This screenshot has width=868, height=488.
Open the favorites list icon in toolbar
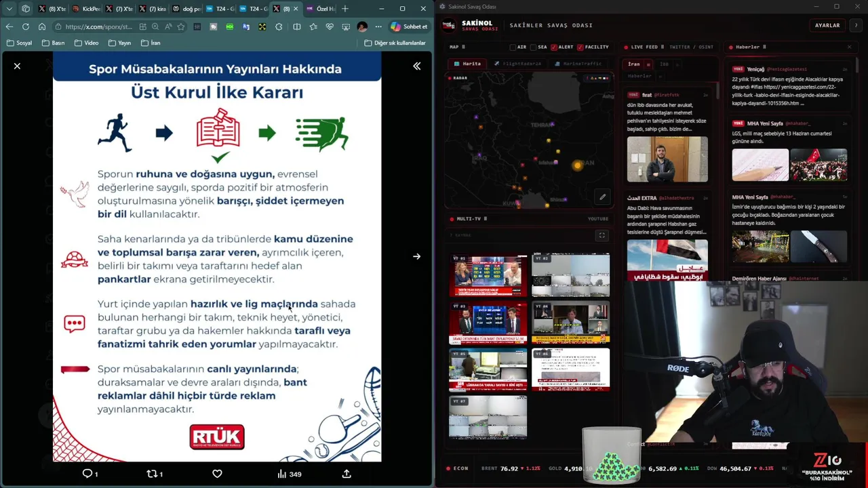313,26
